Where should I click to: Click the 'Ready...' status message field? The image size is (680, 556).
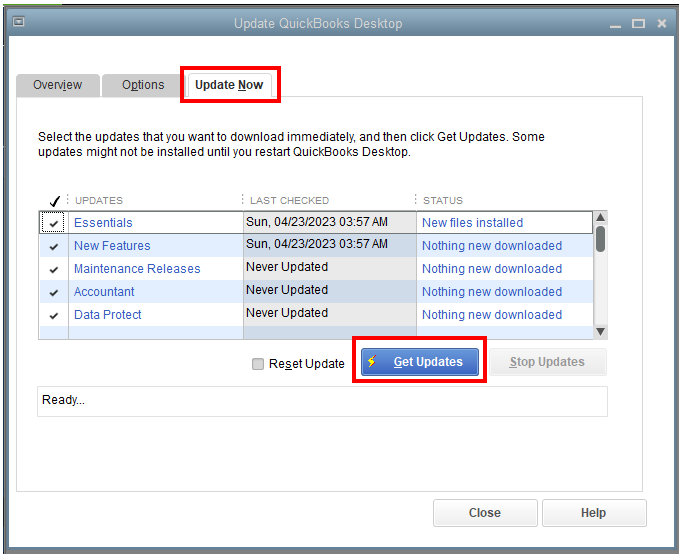pyautogui.click(x=322, y=401)
